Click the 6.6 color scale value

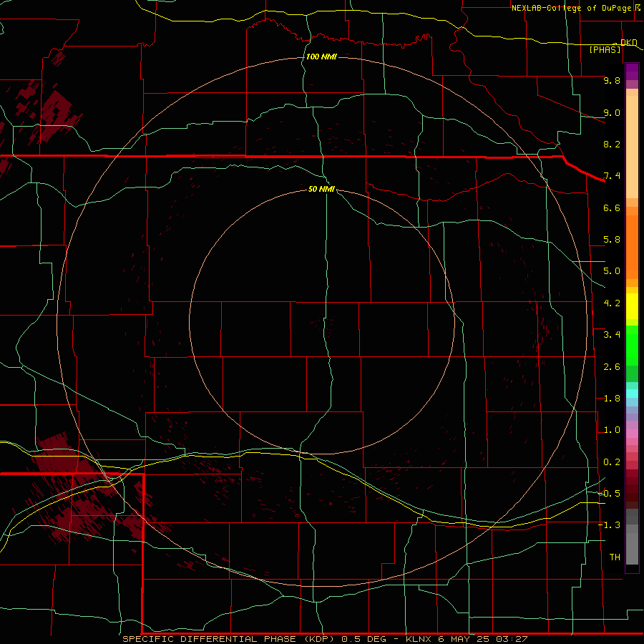click(x=612, y=208)
